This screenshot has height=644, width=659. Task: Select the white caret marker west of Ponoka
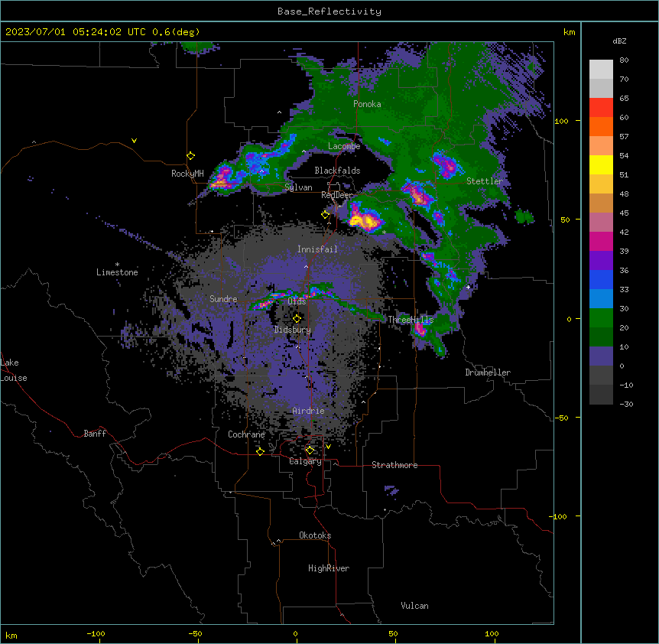point(279,112)
